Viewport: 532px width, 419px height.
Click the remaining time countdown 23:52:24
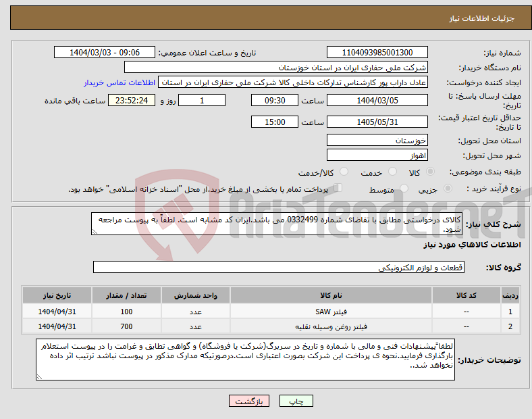(x=132, y=101)
